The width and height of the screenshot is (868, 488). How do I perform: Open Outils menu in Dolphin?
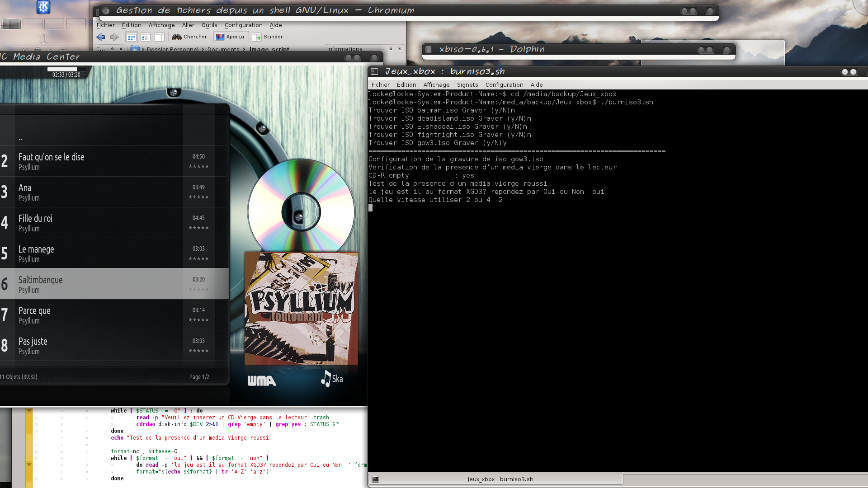209,25
